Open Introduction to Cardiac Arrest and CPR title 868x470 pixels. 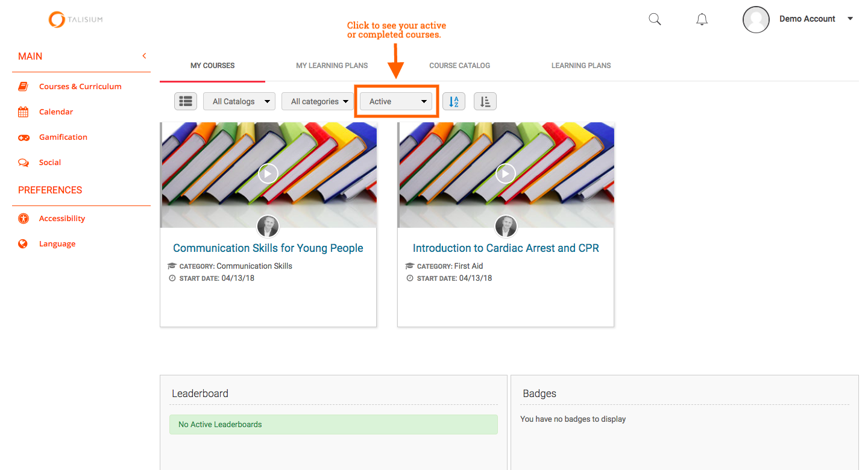[x=506, y=248]
